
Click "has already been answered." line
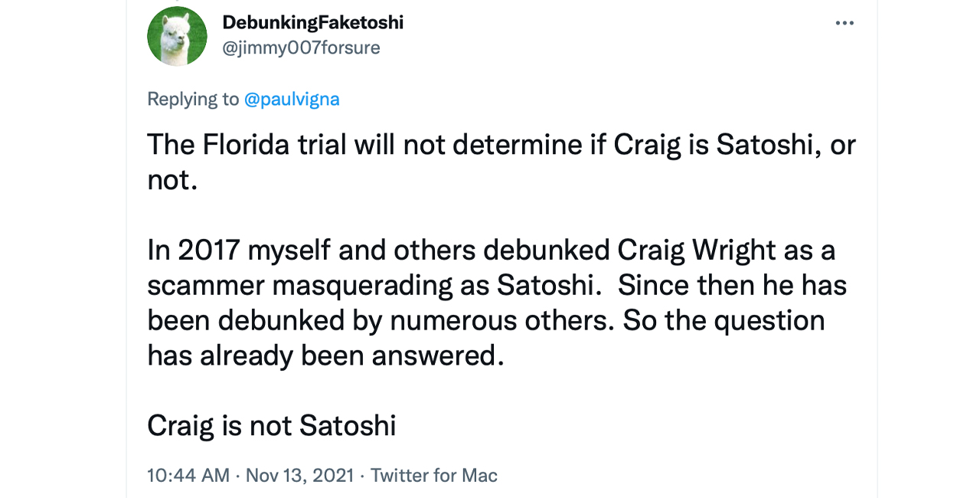[x=325, y=355]
